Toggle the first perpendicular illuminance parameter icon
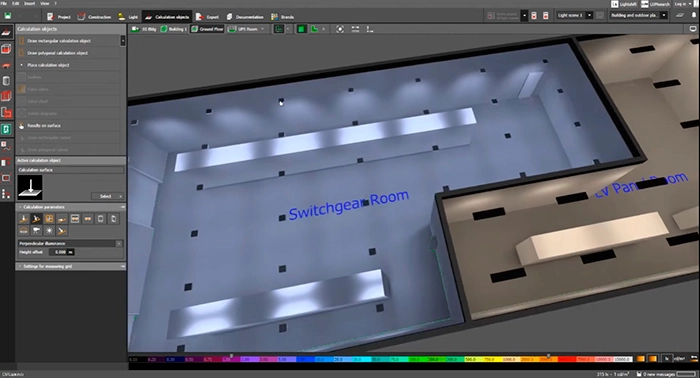The height and width of the screenshot is (378, 700). point(24,219)
